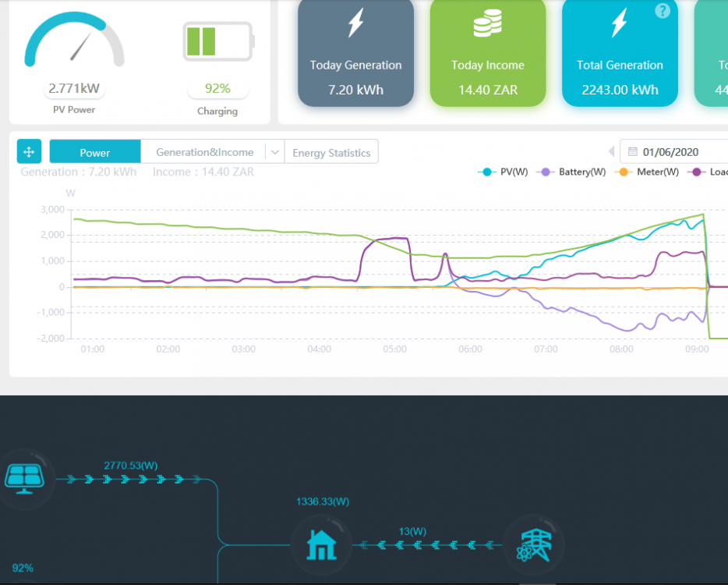Screen dimensions: 728x585
Task: Click the previous-date arrow beside the date picker
Action: coord(610,151)
